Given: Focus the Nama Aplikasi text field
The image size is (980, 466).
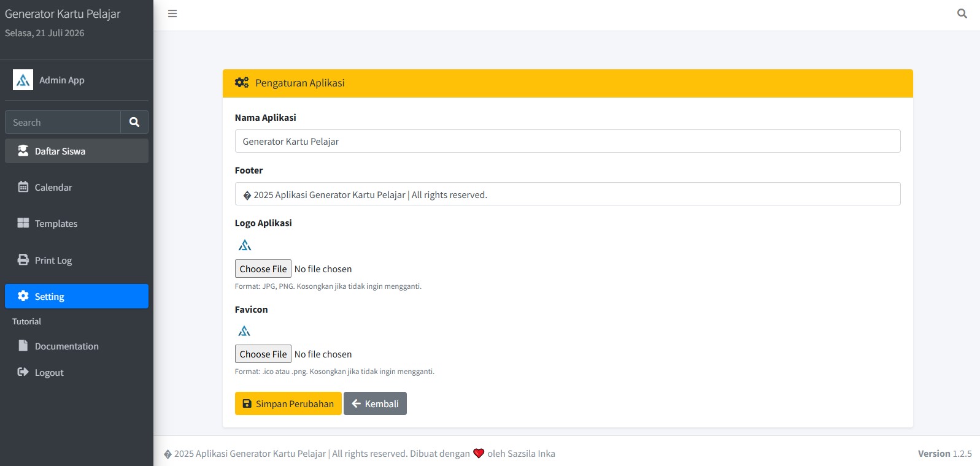Looking at the screenshot, I should click(x=568, y=141).
